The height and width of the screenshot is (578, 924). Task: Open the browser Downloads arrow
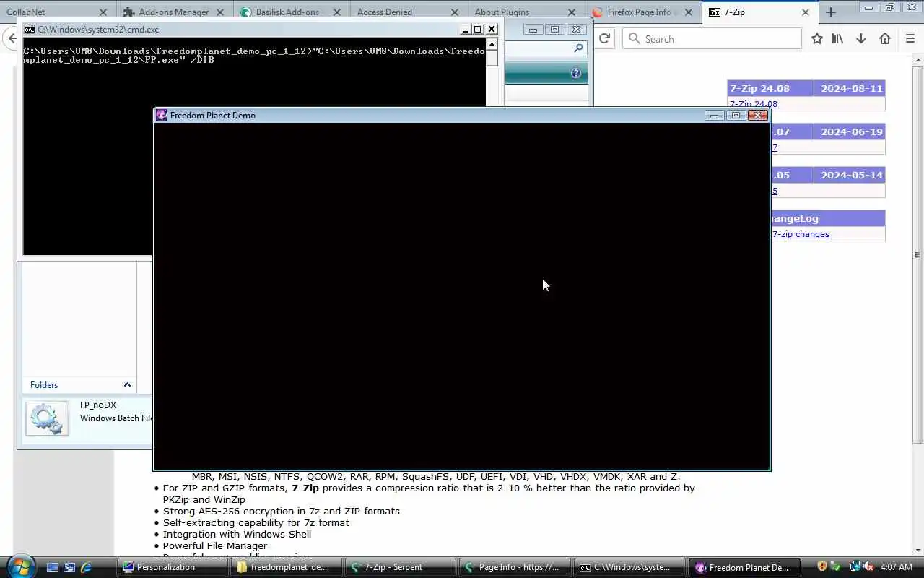coord(861,39)
